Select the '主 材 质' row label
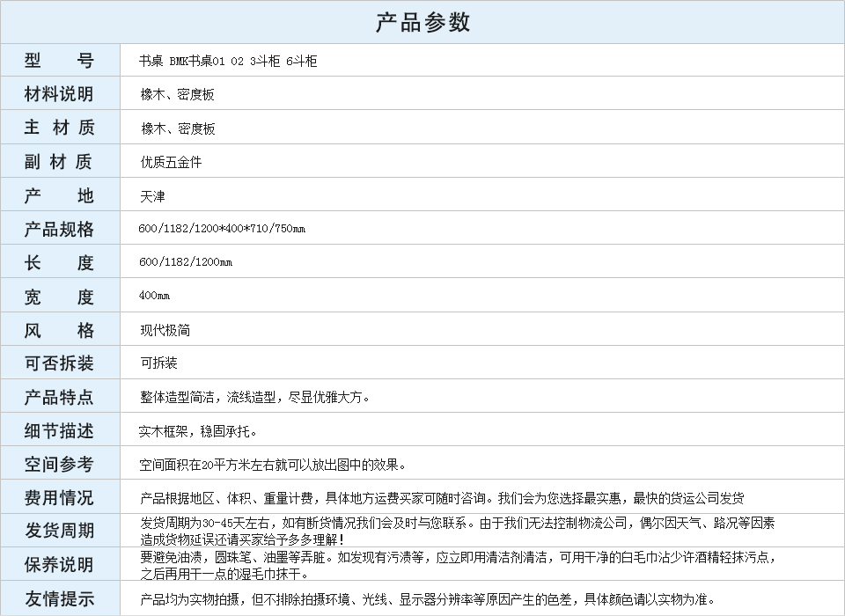Screen dimensions: 845x616 coord(59,128)
